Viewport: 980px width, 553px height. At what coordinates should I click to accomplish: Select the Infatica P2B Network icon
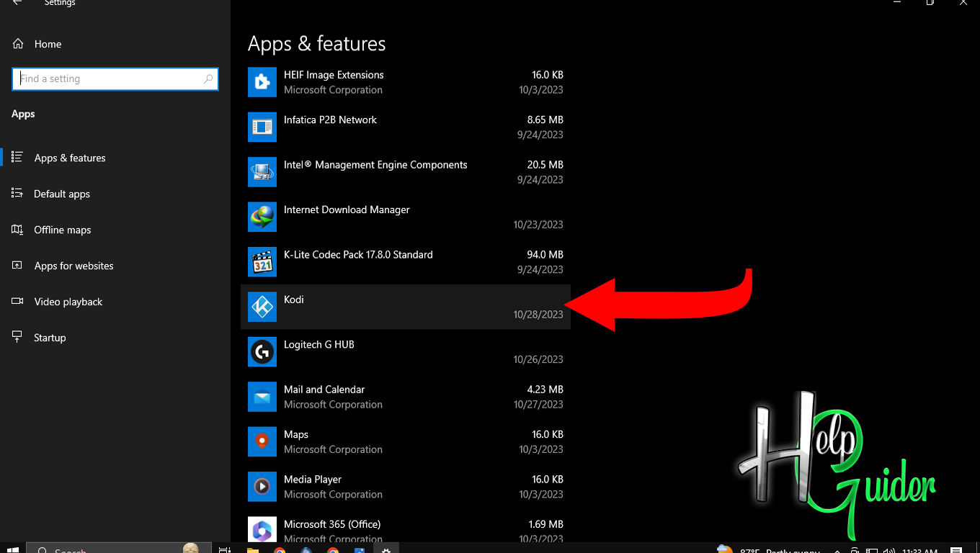[x=262, y=127]
